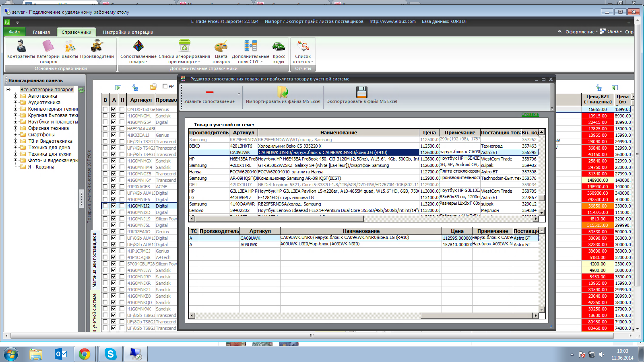Viewport: 644px width, 362px height.
Task: Click the Сопоставленные товары cube icon
Action: point(138,46)
